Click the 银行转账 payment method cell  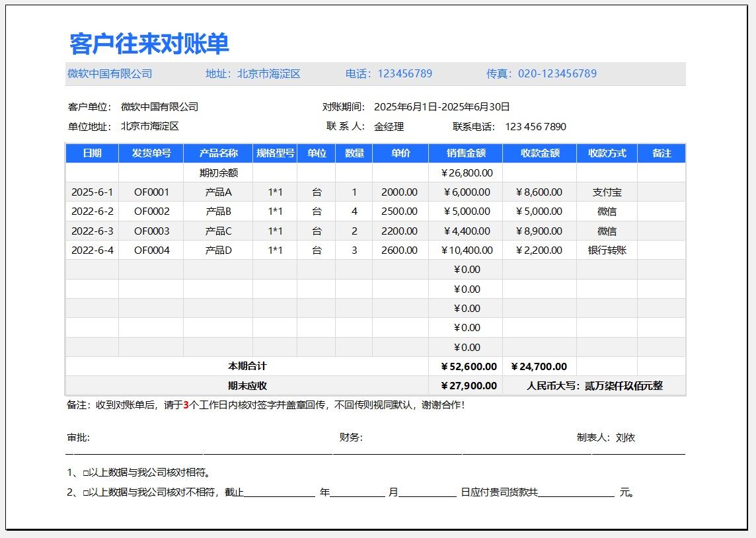point(607,250)
